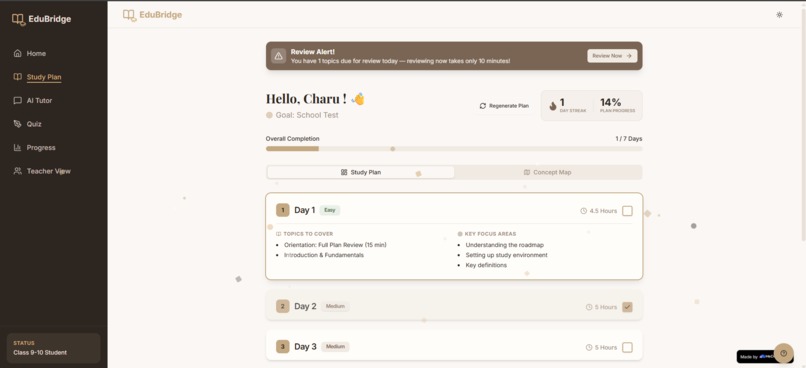Screen dimensions: 806x368
Task: Check the Day 3 completion checkbox
Action: 627,347
